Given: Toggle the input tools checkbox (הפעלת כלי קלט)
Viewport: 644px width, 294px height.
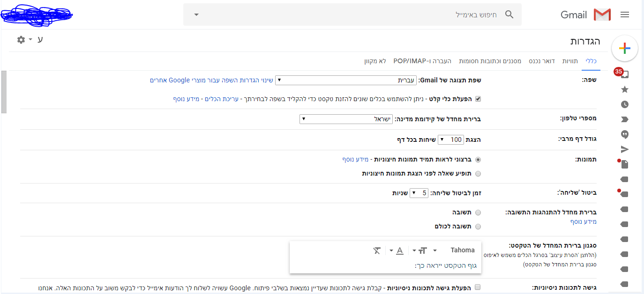Looking at the screenshot, I should (478, 99).
